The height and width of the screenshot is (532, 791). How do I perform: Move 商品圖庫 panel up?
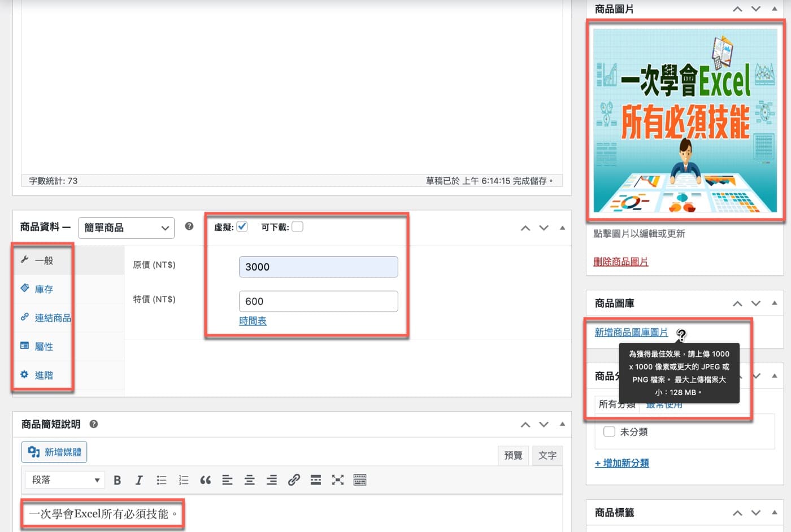(737, 304)
